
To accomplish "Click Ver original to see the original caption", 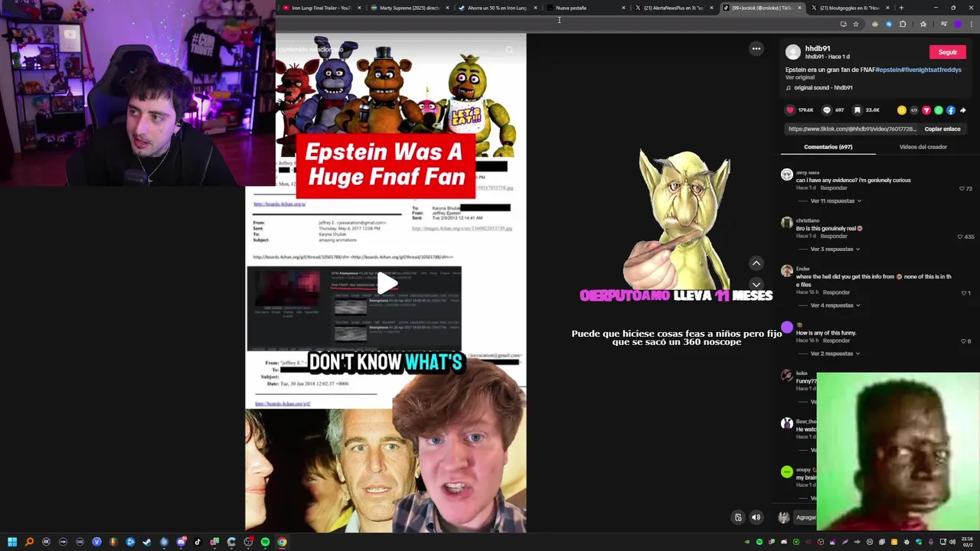I will coord(800,77).
